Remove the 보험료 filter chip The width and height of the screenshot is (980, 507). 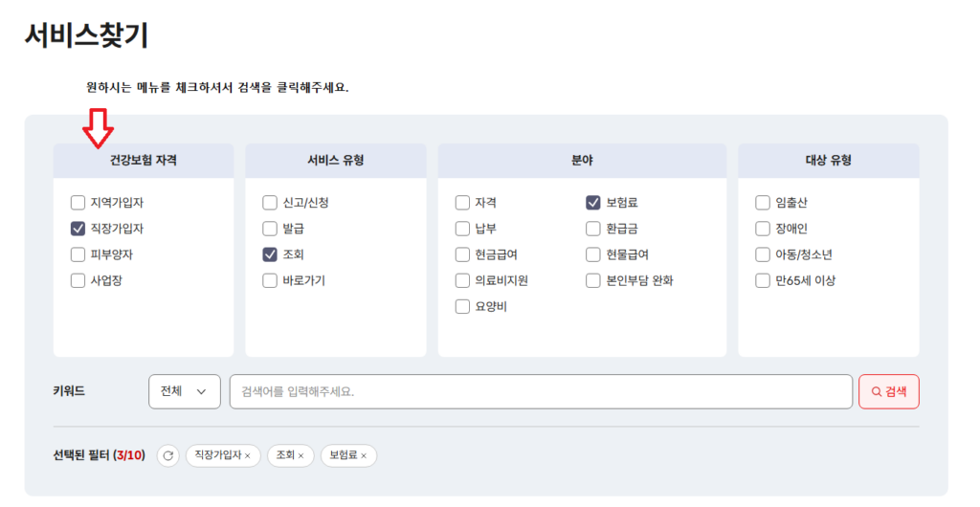tap(364, 455)
